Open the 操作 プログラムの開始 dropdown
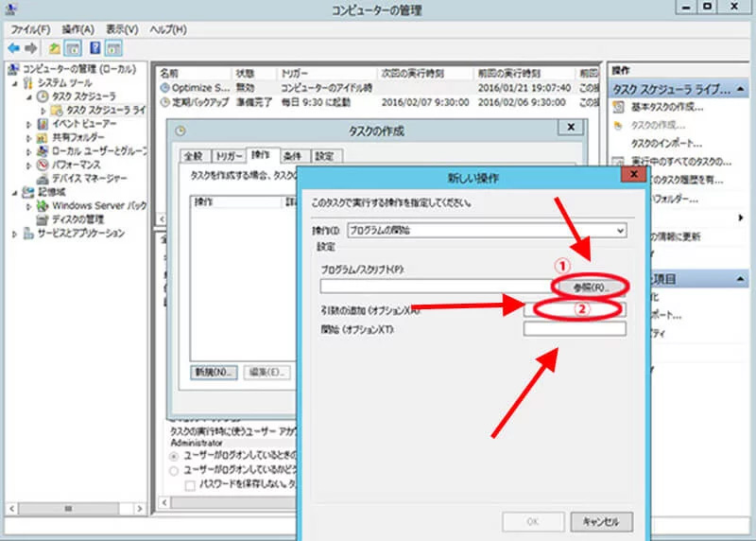The height and width of the screenshot is (541, 756). (486, 230)
